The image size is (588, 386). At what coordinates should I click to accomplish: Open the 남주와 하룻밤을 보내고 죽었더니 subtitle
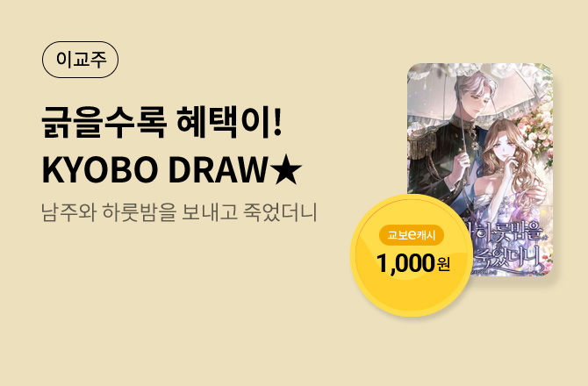[x=179, y=211]
